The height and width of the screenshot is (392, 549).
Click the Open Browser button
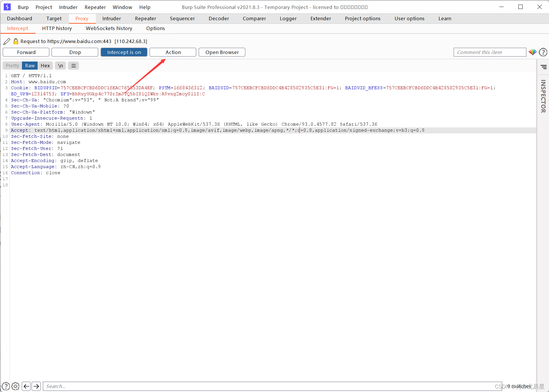pyautogui.click(x=222, y=52)
